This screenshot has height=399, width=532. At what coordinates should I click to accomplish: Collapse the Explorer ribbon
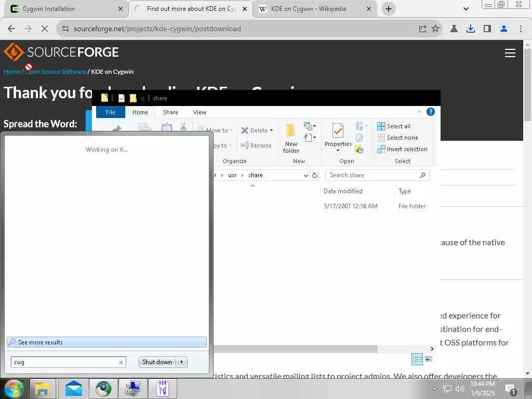(x=419, y=112)
